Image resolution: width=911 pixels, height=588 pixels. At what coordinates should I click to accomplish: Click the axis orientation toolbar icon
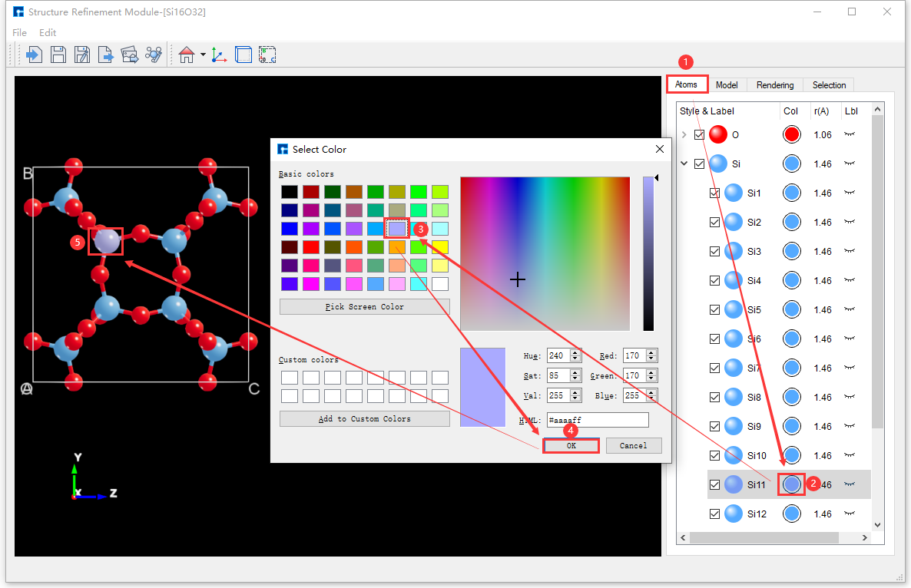(218, 54)
